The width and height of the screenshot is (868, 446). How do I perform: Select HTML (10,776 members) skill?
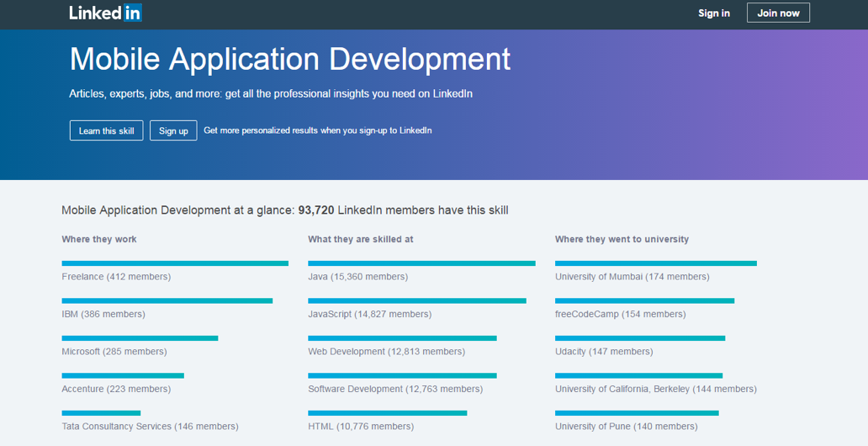[361, 427]
